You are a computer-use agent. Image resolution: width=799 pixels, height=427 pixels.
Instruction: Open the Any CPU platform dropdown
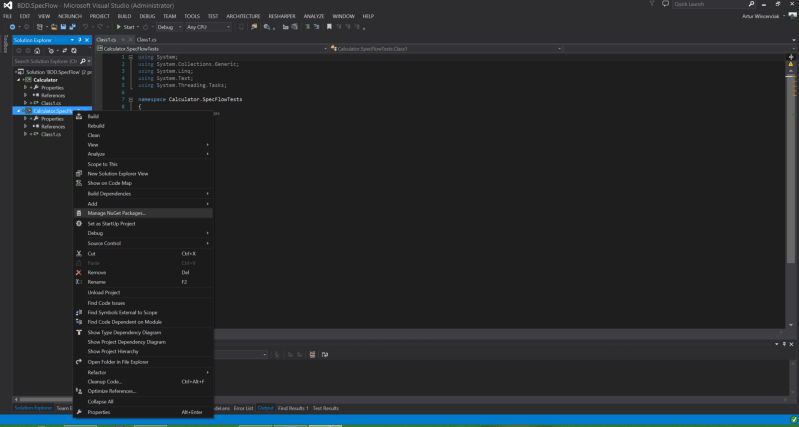(x=208, y=26)
